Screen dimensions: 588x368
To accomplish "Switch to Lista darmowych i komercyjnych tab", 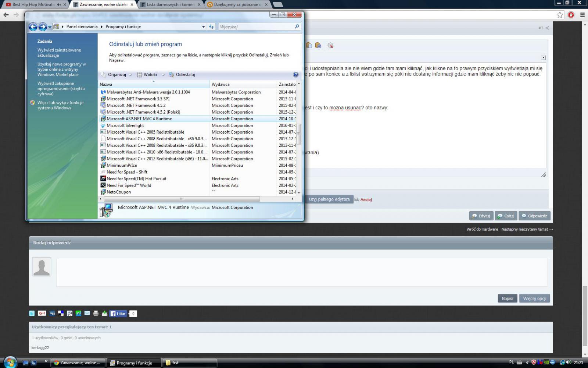I will click(171, 4).
